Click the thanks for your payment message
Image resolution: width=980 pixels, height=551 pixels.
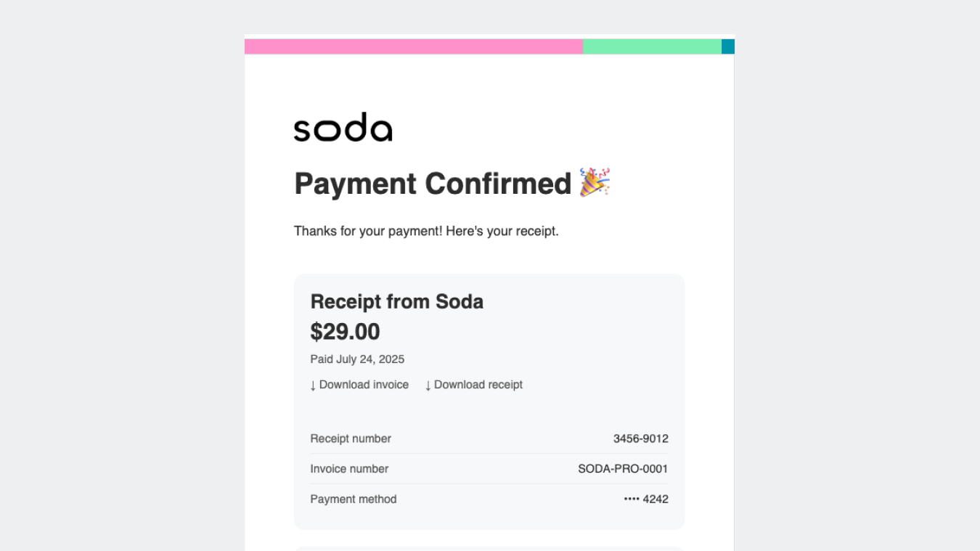point(426,231)
